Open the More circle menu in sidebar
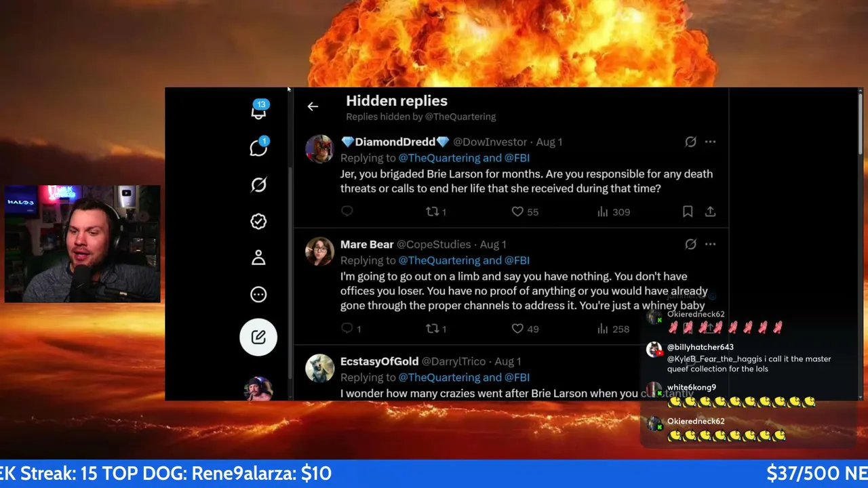868x488 pixels. click(x=258, y=294)
